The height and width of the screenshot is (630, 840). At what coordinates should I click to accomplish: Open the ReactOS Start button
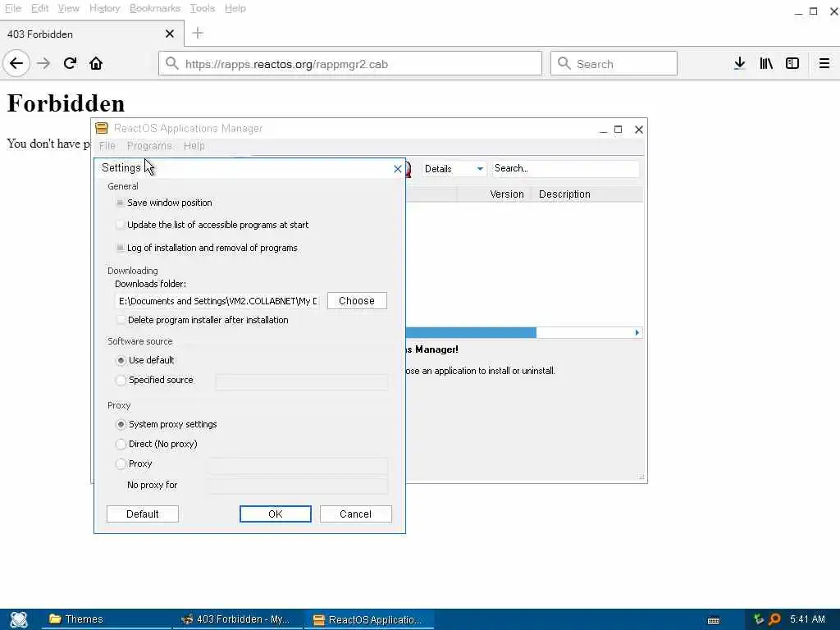tap(18, 619)
